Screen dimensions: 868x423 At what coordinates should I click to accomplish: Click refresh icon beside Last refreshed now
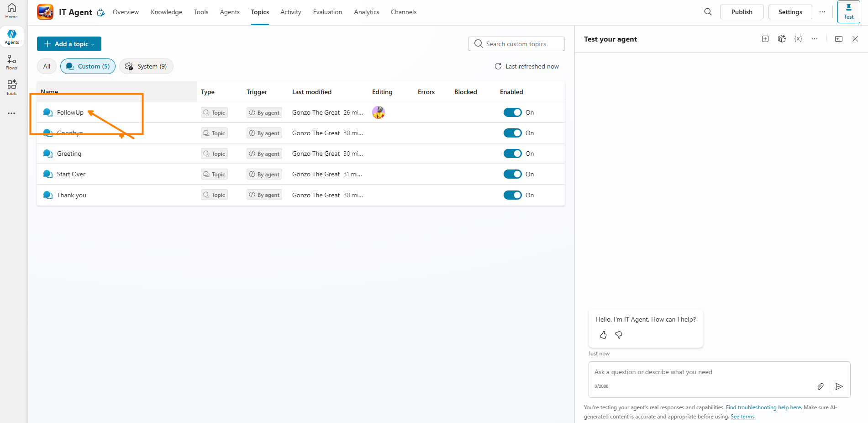[x=498, y=66]
